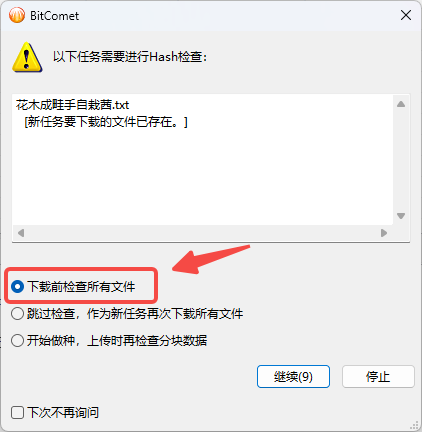
Task: Click the horizontal scrollbar track below the list
Action: click(202, 233)
